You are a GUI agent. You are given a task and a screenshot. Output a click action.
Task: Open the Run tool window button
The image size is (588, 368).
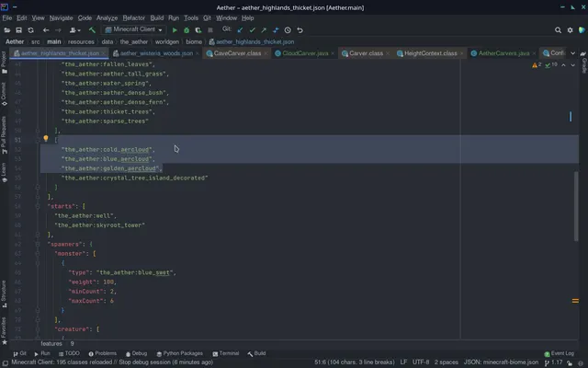pos(42,353)
